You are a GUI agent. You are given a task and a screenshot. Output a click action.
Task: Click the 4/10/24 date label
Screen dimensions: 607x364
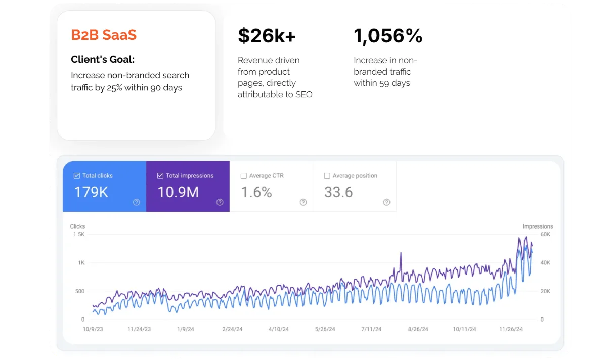(279, 329)
